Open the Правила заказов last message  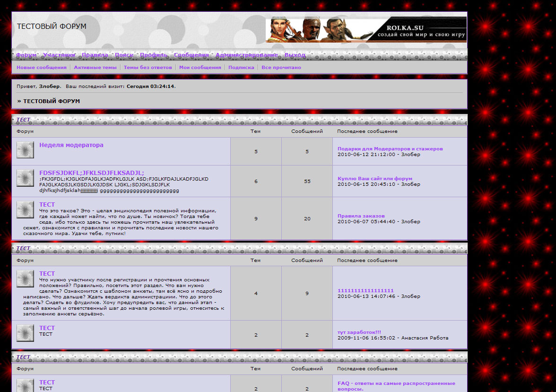(x=361, y=216)
